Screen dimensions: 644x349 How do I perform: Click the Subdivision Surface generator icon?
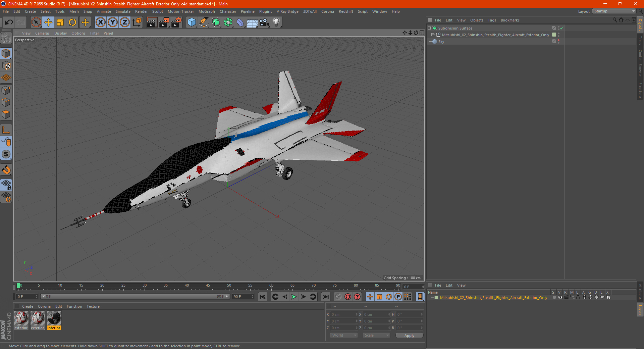(216, 22)
